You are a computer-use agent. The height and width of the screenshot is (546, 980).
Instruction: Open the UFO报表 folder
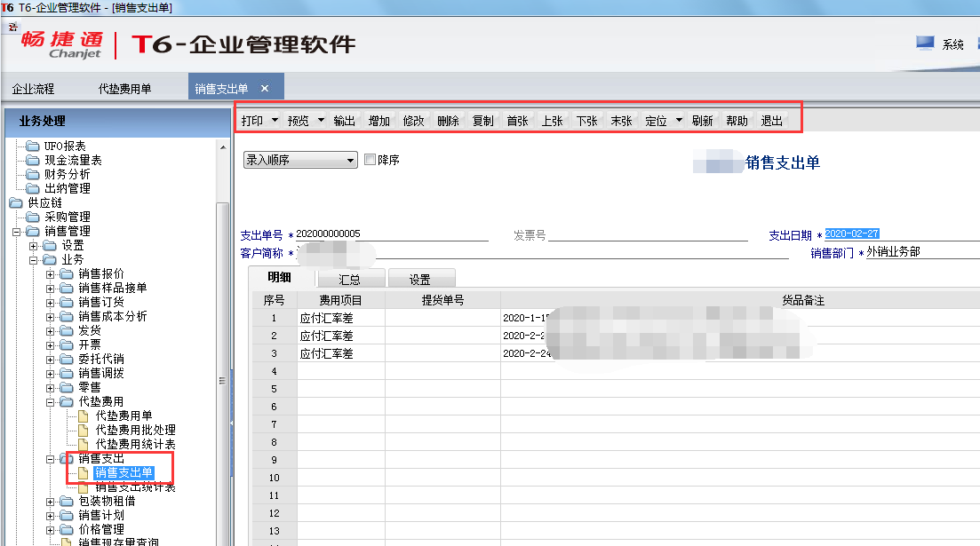coord(65,146)
